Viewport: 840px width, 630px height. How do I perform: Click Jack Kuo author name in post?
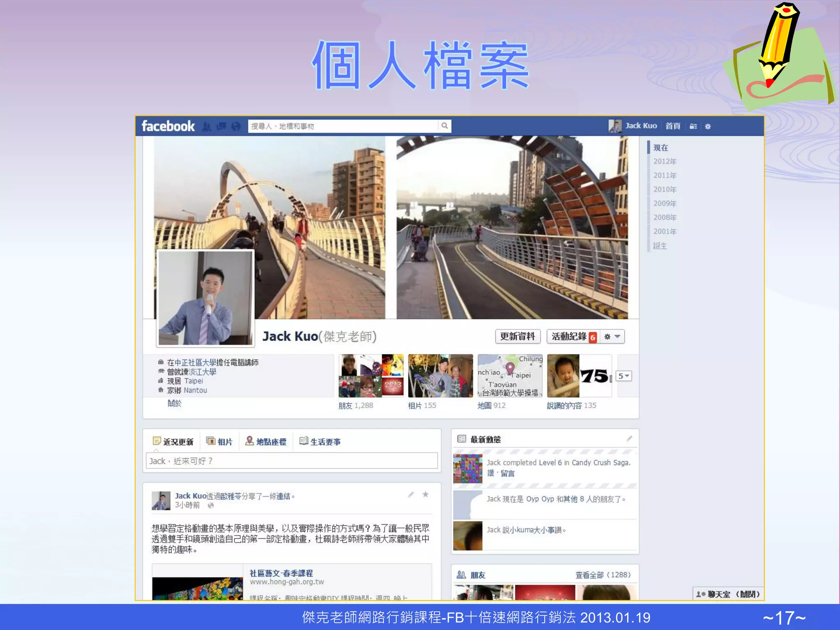(191, 496)
